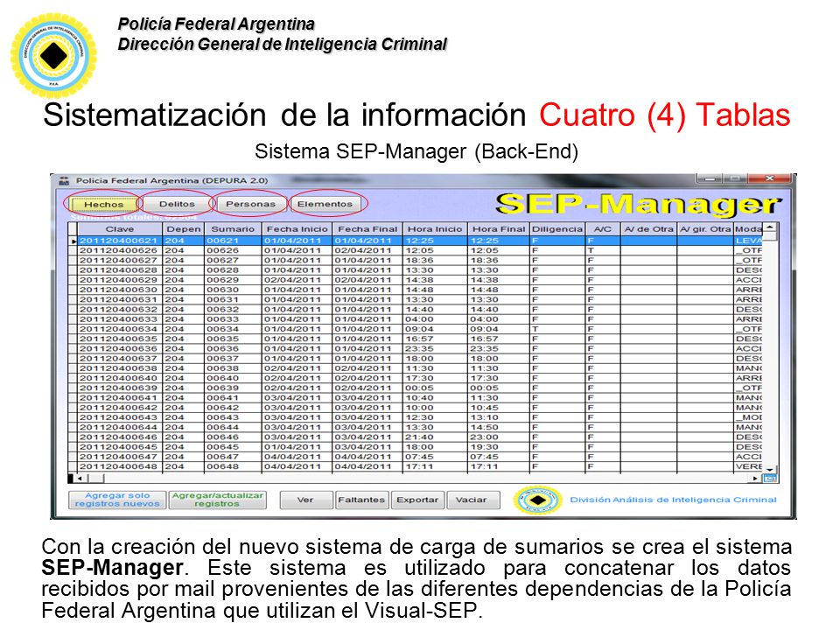840x630 pixels.
Task: Select row with clave 201120400631
Action: [x=416, y=299]
